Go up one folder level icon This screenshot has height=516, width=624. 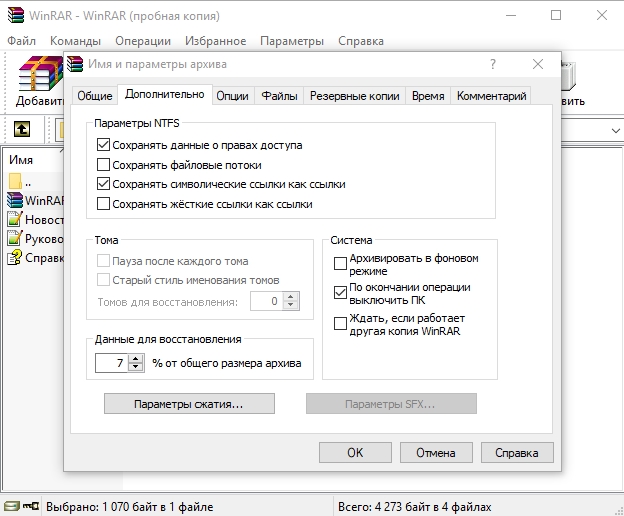coord(21,129)
